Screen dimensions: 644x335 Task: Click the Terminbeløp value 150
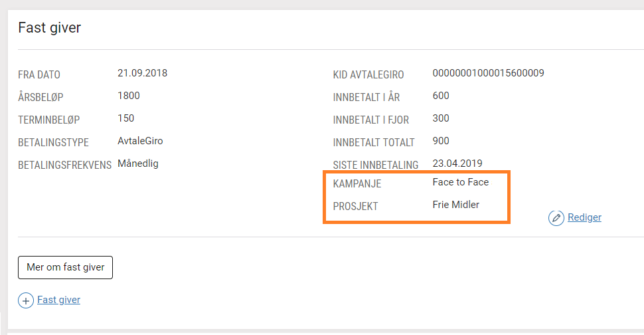[125, 118]
